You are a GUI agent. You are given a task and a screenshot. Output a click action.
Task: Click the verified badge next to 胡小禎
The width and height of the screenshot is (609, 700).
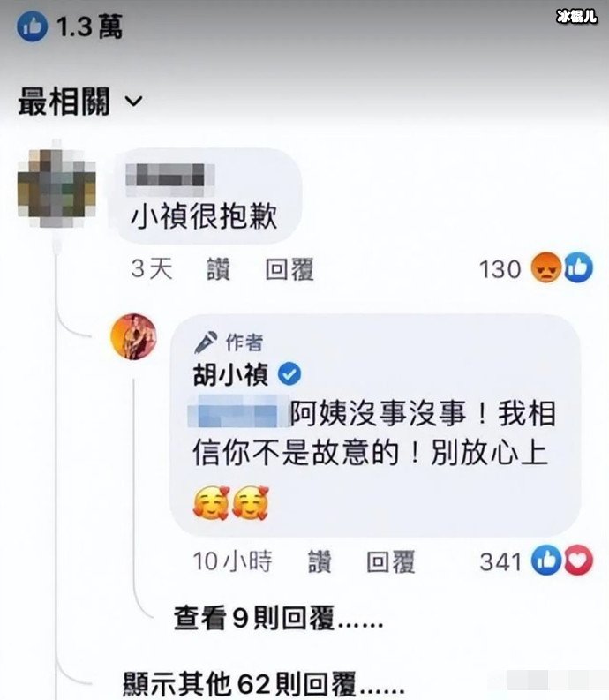point(289,373)
